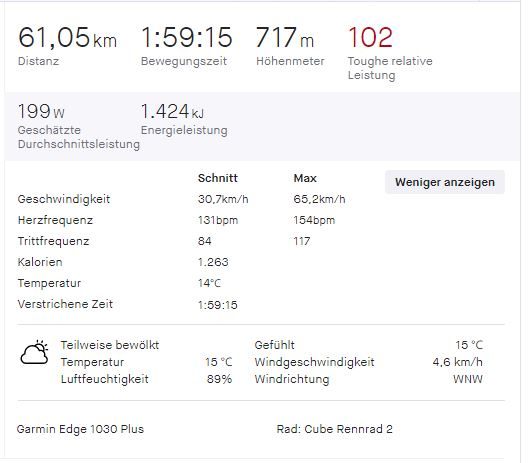Click the Kalorien value 1.263
Image resolution: width=528 pixels, height=463 pixels.
[x=213, y=262]
